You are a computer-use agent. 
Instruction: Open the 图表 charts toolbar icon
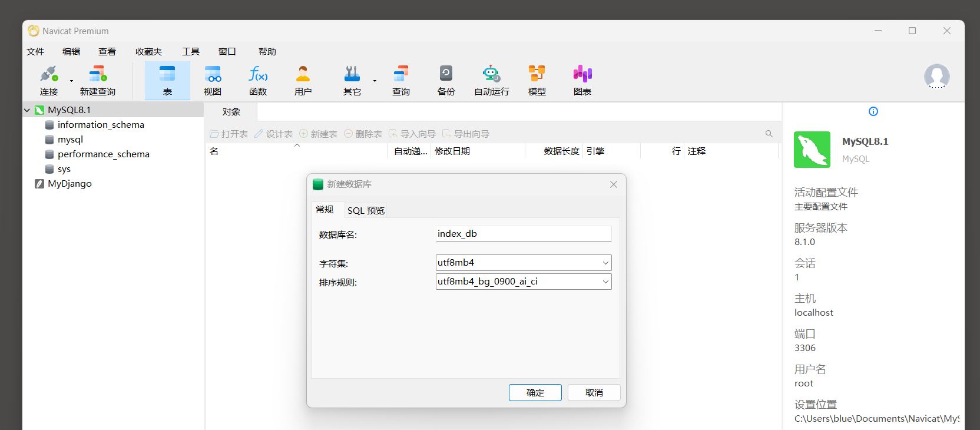(x=582, y=81)
